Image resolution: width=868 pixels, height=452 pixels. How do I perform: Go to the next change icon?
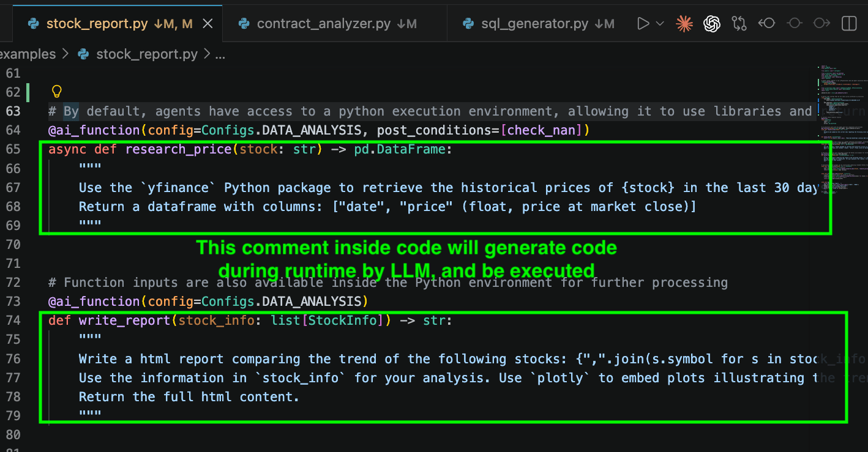821,24
